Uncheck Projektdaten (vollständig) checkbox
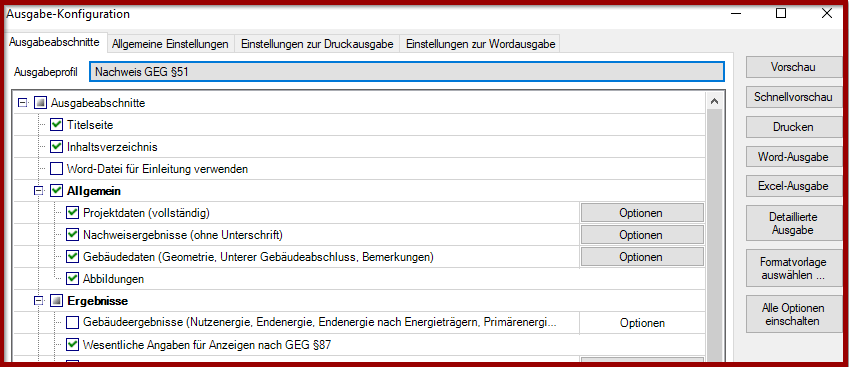This screenshot has height=367, width=849. 73,213
